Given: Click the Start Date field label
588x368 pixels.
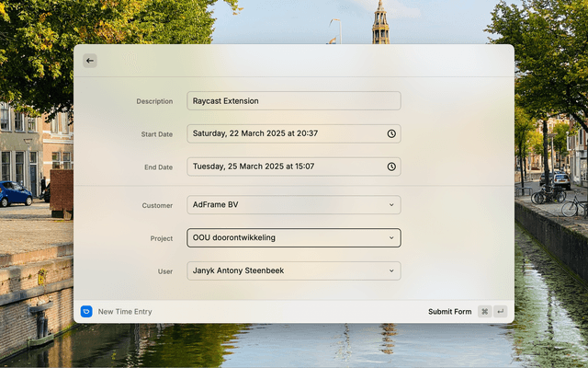Looking at the screenshot, I should click(156, 134).
